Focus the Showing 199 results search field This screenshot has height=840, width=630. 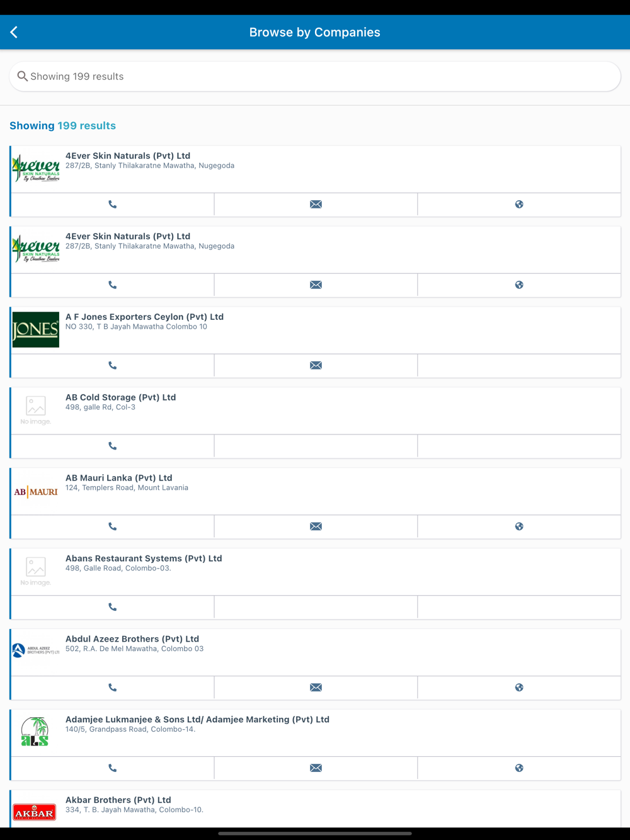[315, 76]
